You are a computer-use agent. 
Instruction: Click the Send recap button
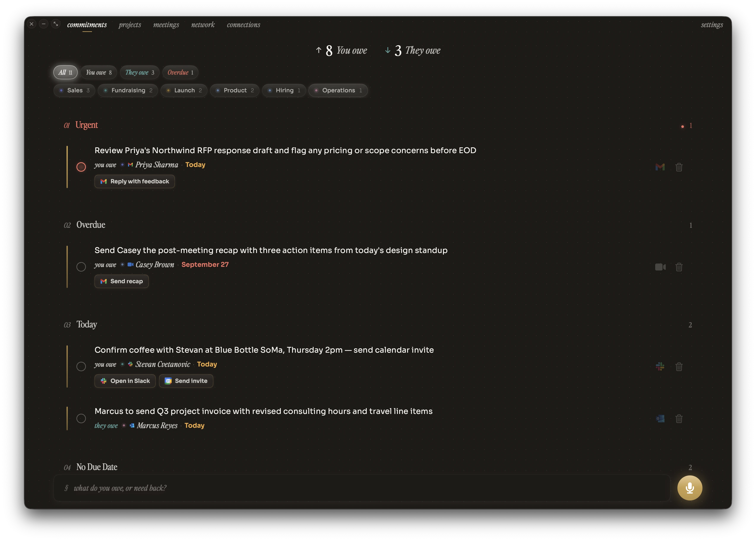point(121,282)
